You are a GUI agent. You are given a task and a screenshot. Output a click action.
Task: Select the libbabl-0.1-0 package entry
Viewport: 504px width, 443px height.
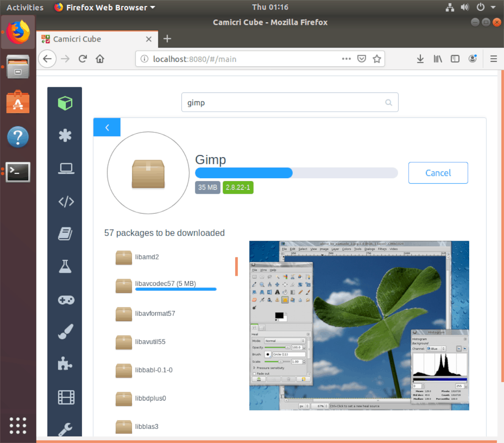(144, 370)
